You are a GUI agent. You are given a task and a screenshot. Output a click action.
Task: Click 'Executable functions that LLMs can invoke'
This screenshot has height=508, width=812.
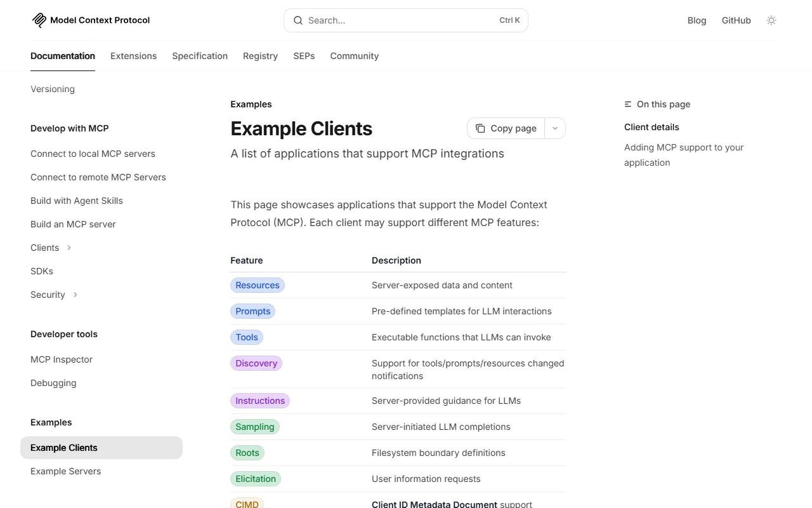(x=461, y=337)
